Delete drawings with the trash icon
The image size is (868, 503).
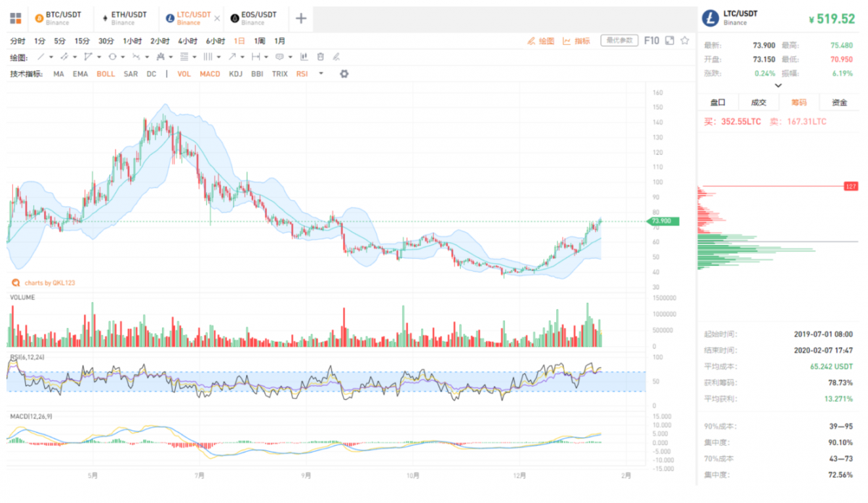[x=320, y=56]
